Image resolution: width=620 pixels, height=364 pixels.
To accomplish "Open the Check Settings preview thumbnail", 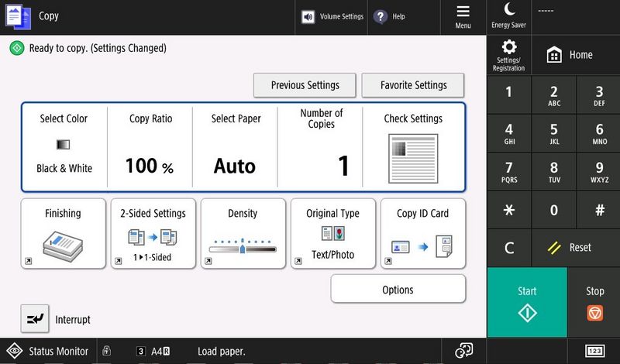I will pyautogui.click(x=413, y=158).
